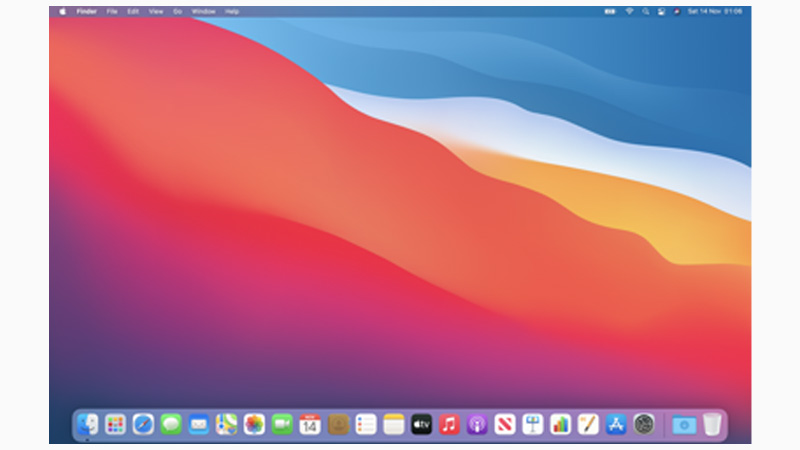This screenshot has height=450, width=800.
Task: Open Calendar showing date 14
Action: tap(310, 424)
